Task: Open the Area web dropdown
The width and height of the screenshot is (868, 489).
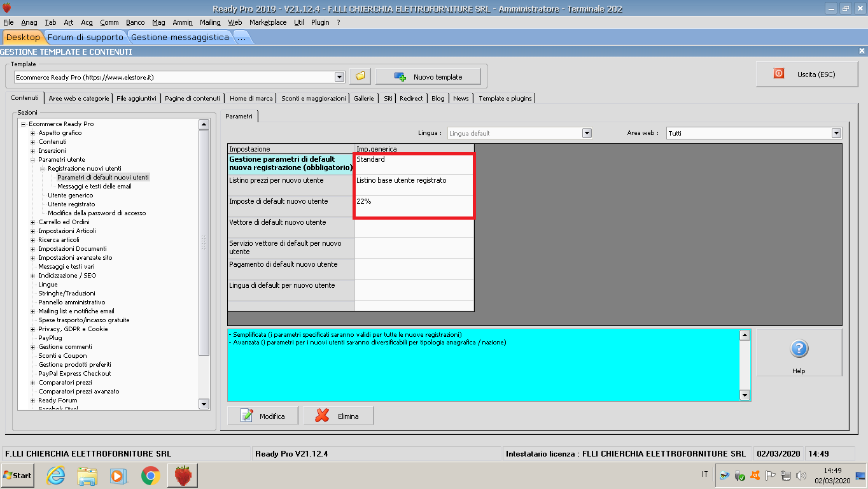Action: coord(836,133)
